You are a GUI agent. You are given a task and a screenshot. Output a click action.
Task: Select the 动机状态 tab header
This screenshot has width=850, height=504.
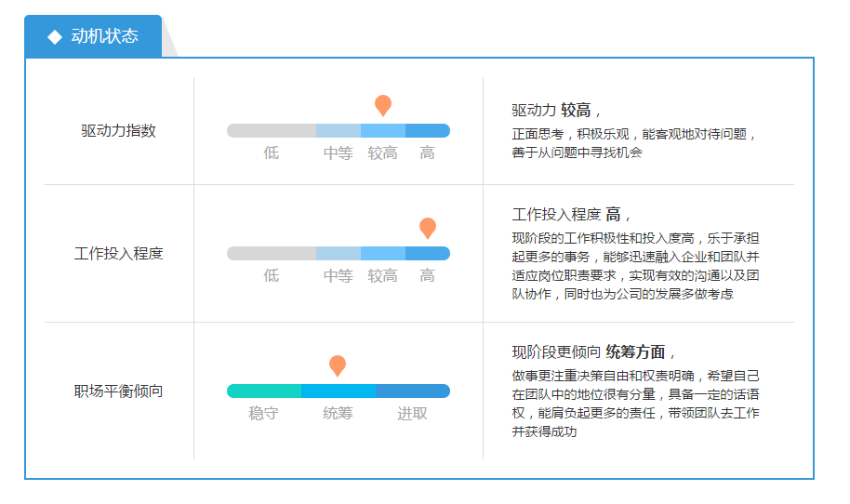coord(93,36)
